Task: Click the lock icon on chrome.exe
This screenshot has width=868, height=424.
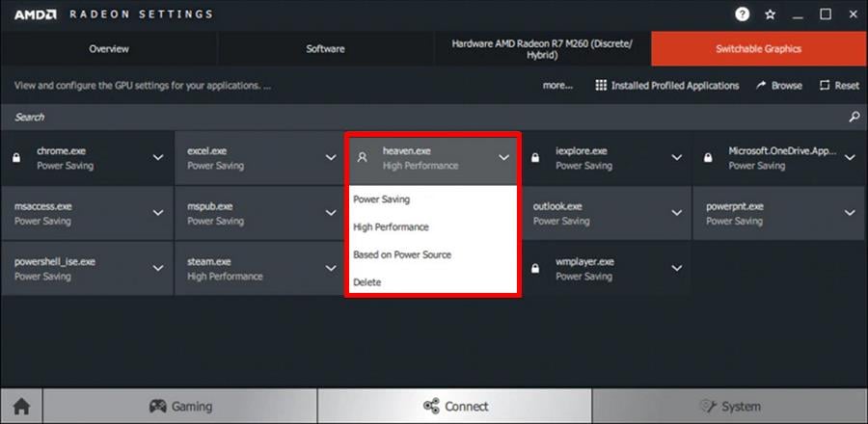Action: pyautogui.click(x=15, y=158)
